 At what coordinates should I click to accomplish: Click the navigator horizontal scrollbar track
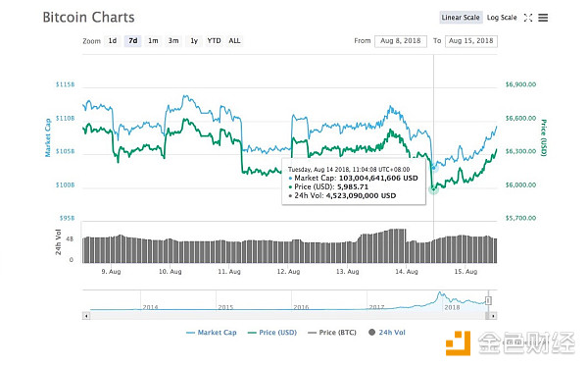[x=287, y=316]
